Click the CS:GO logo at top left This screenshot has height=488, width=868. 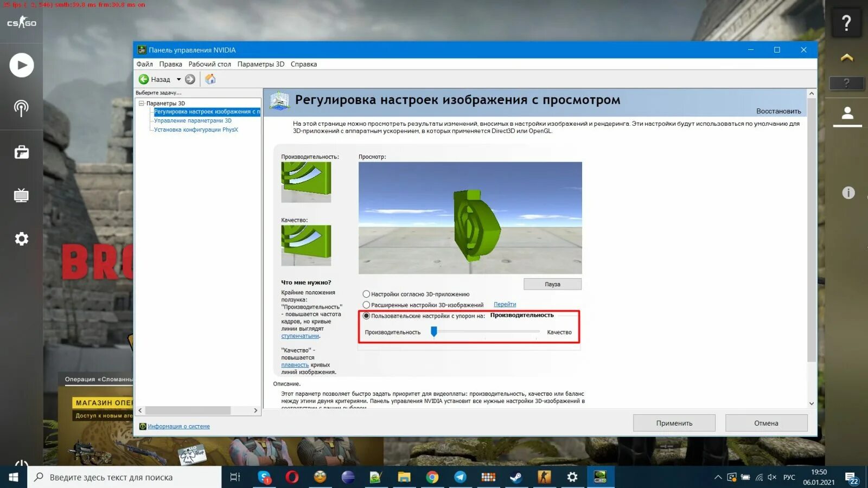[x=21, y=23]
